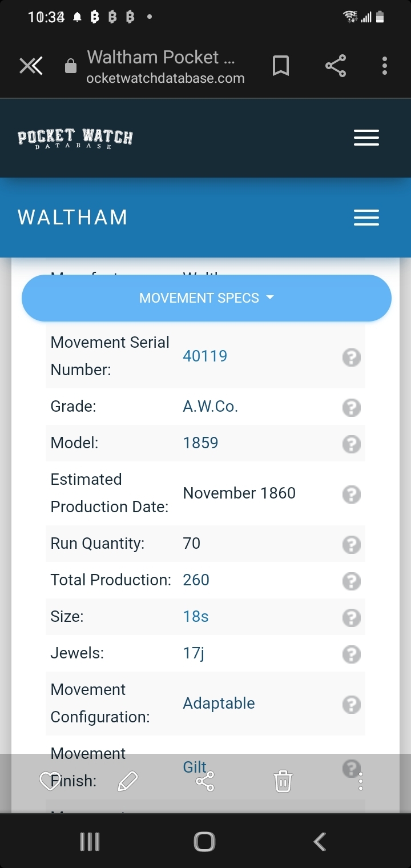
Task: Tap the browser share icon
Action: pos(336,67)
